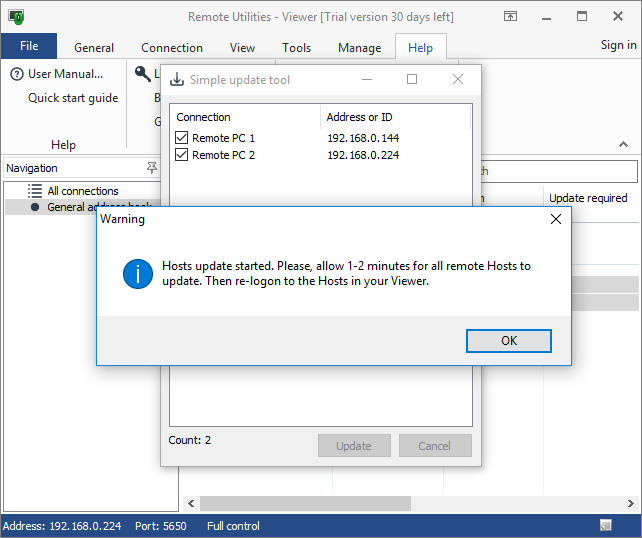Maximize the Simple update tool window
Screen dimensions: 642x538
point(412,79)
